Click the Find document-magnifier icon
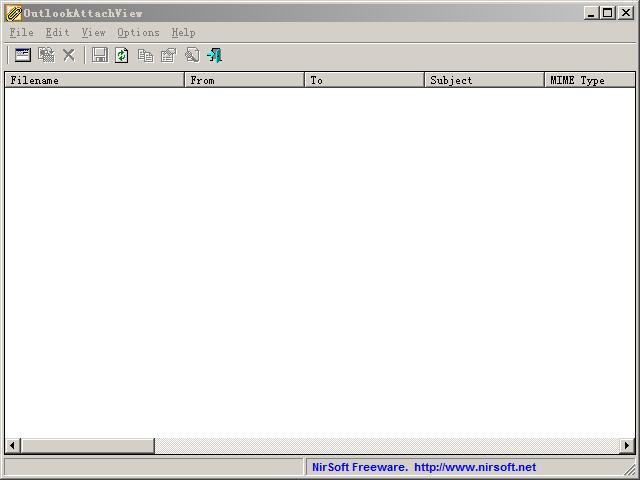The width and height of the screenshot is (640, 480). [x=192, y=55]
